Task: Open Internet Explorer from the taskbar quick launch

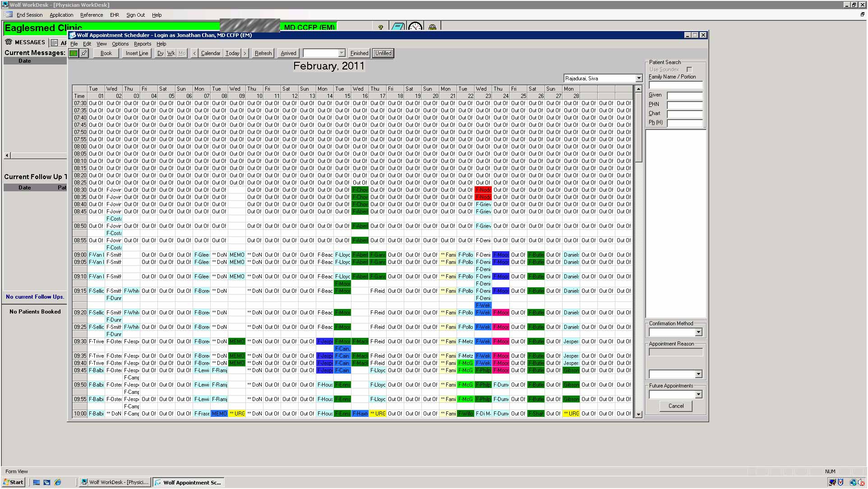Action: pyautogui.click(x=58, y=482)
